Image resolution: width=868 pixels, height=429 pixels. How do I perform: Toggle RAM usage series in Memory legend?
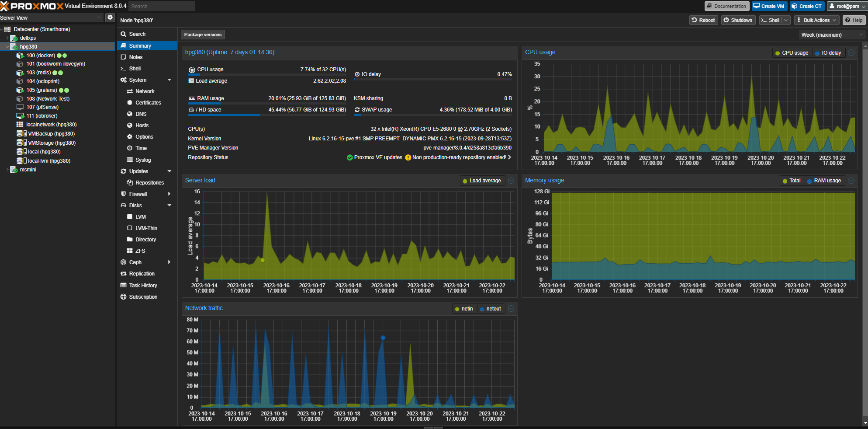coord(824,181)
